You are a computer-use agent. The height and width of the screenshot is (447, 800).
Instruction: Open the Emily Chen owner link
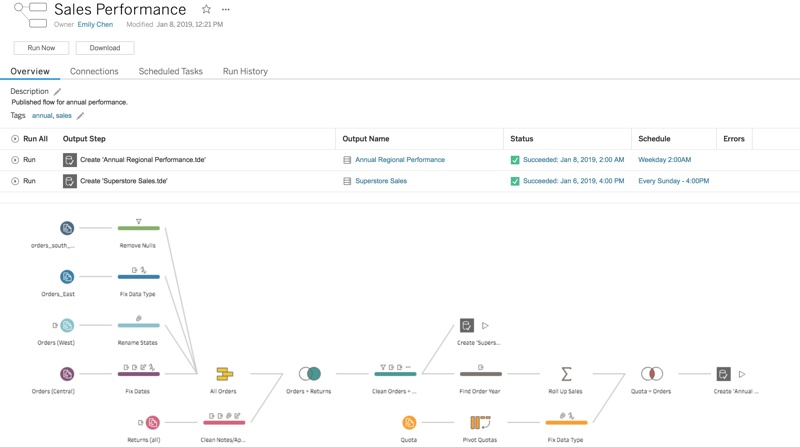(95, 24)
